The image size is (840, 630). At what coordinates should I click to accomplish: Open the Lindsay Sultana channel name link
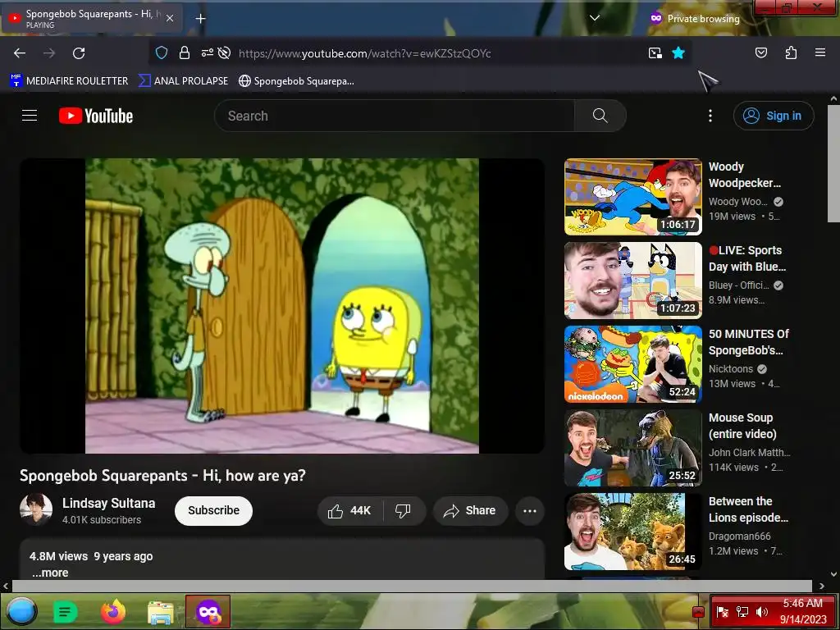(x=109, y=503)
